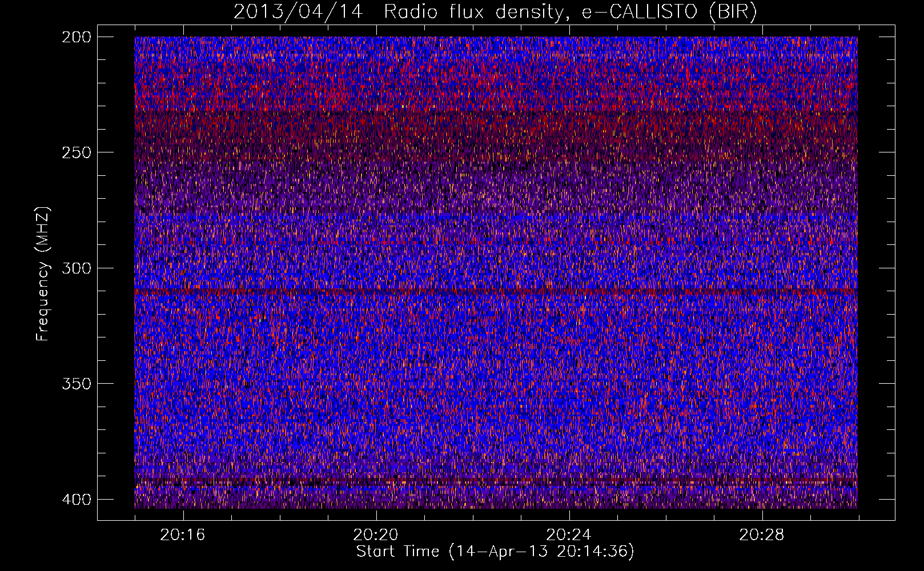Select the 300 frequency tick label
The height and width of the screenshot is (571, 924).
[x=76, y=268]
